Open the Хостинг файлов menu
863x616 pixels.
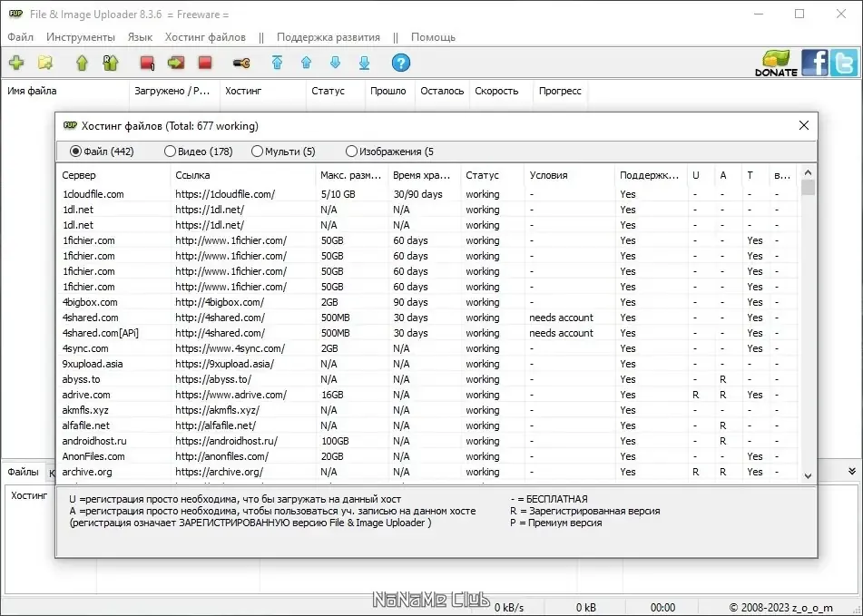(x=205, y=37)
